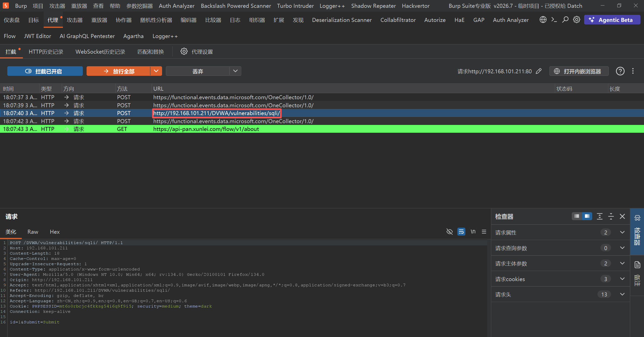Image resolution: width=644 pixels, height=337 pixels.
Task: Open Notes (备注) side tab icon
Action: pyautogui.click(x=637, y=275)
